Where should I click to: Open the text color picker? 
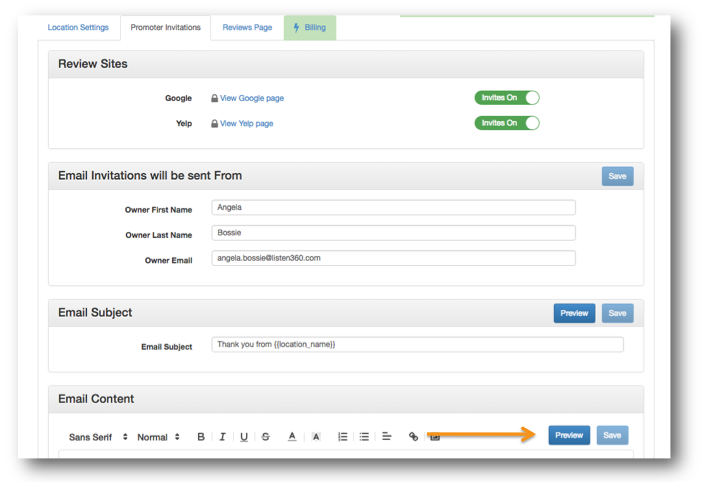click(292, 436)
